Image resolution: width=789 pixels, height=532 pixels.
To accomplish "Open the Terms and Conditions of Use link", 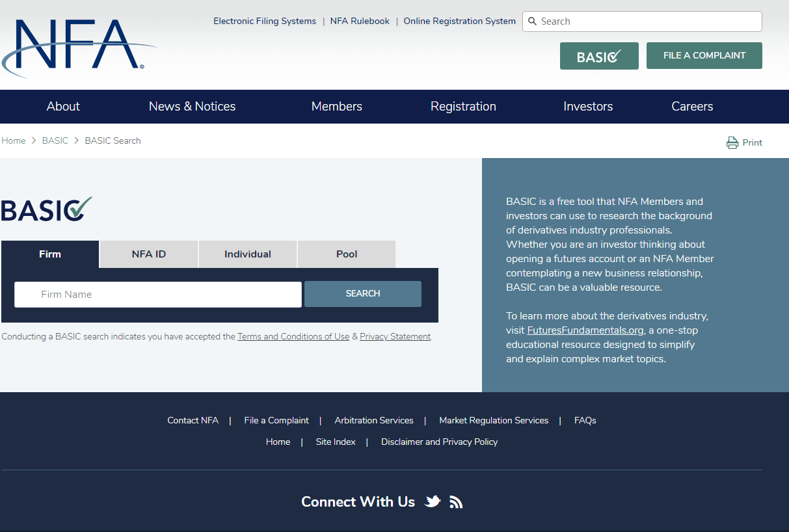I will tap(293, 337).
